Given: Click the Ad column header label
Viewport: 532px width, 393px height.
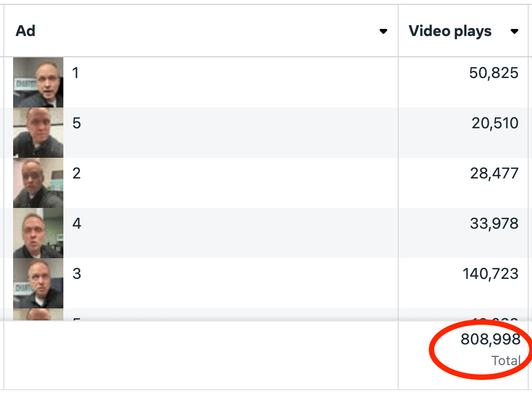Looking at the screenshot, I should (x=26, y=31).
